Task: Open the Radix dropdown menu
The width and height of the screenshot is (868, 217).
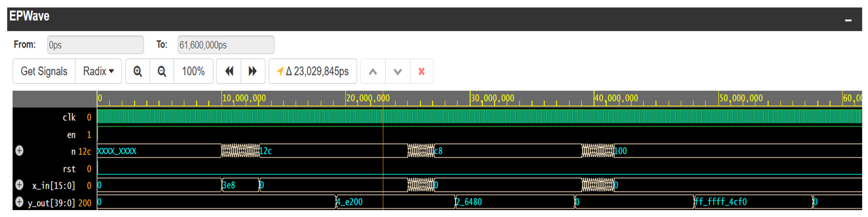Action: 98,71
